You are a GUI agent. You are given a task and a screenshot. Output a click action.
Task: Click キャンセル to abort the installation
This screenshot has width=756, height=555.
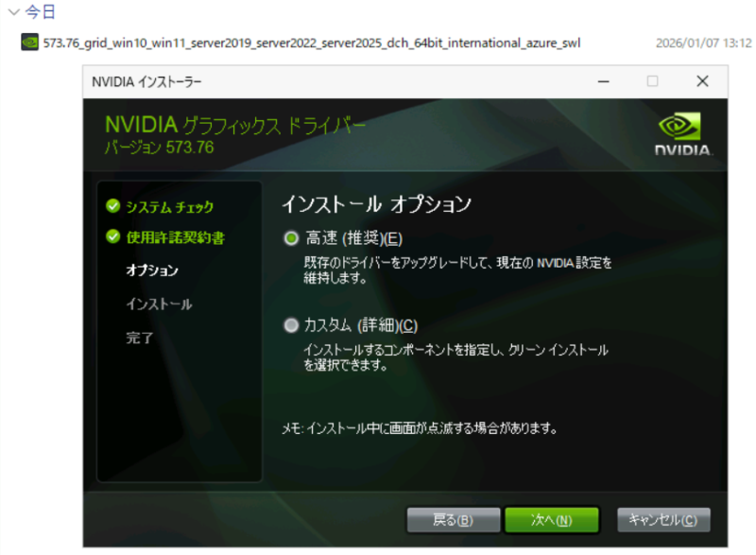pyautogui.click(x=664, y=519)
